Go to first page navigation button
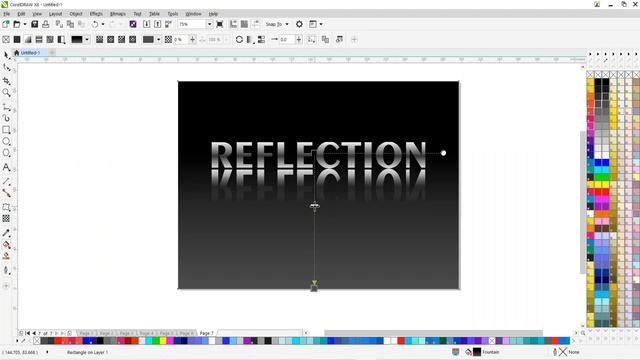640x360 pixels. [x=27, y=333]
